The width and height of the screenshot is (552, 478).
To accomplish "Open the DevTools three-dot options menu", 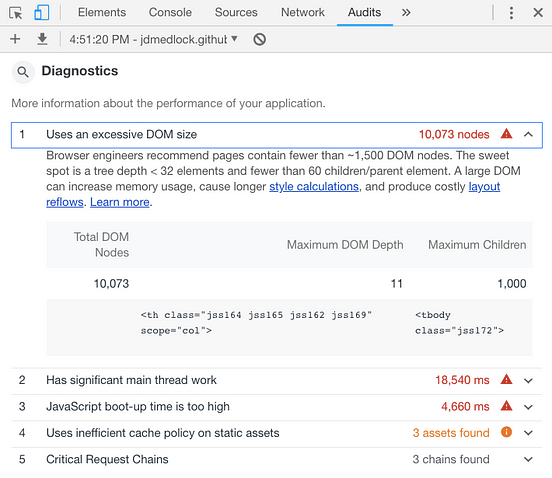I will coord(511,13).
